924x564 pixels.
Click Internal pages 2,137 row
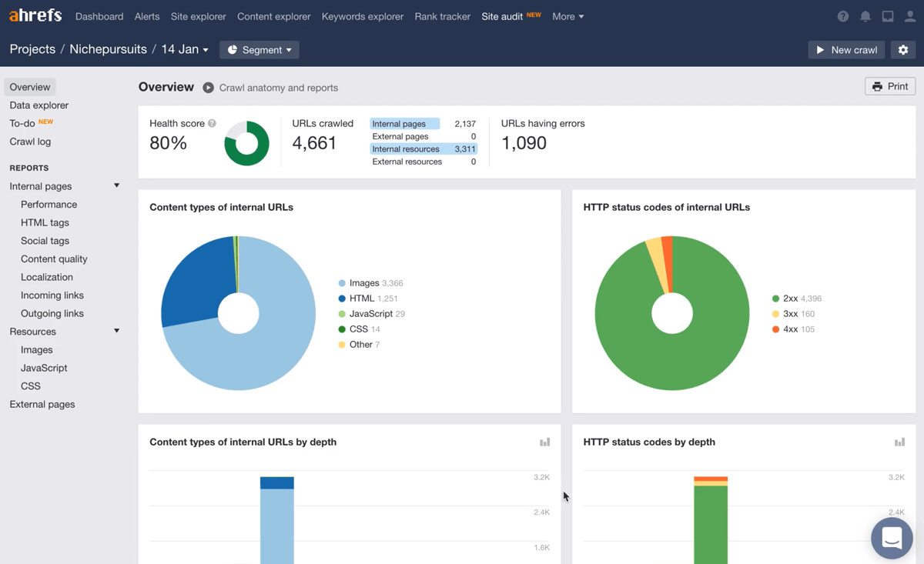[423, 124]
